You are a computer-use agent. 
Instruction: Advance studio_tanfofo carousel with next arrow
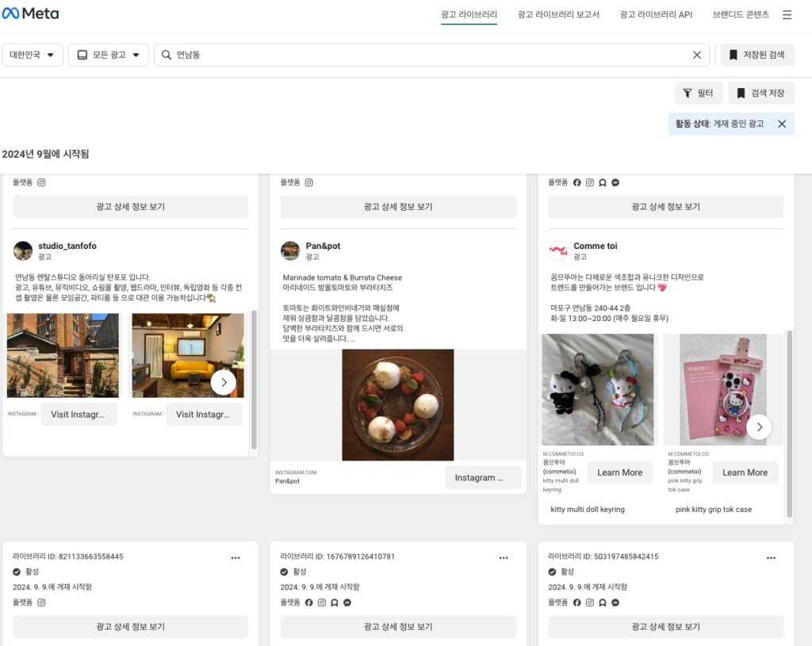click(x=224, y=383)
